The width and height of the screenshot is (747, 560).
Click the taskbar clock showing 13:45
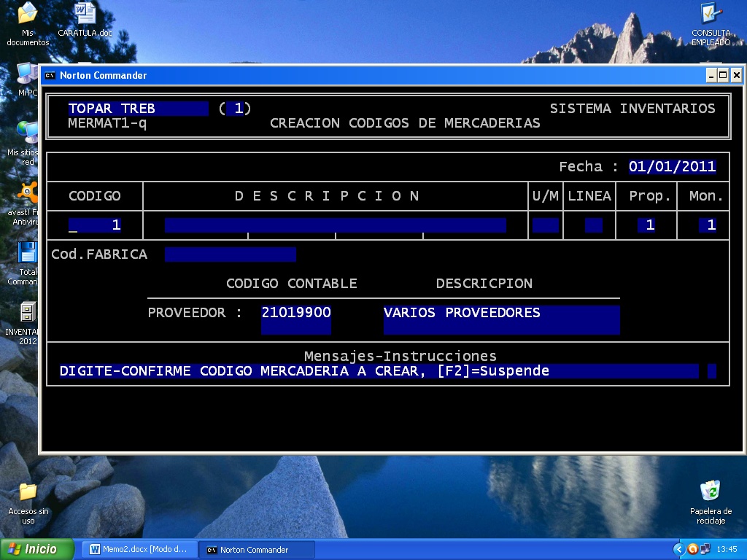click(x=727, y=549)
